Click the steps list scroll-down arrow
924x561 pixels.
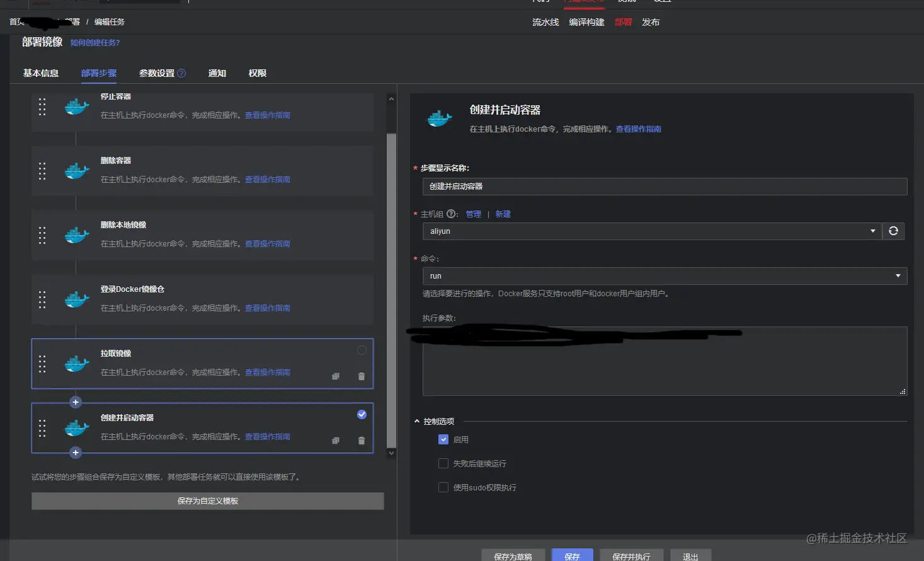tap(391, 453)
